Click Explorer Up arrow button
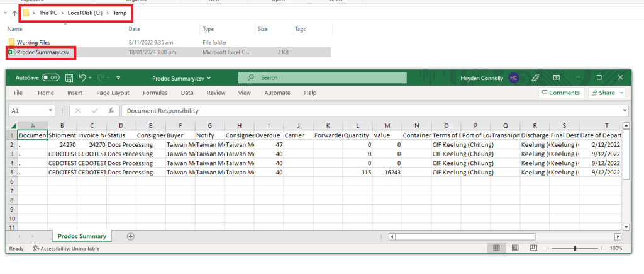Screen dimensions: 644x274 15,13
